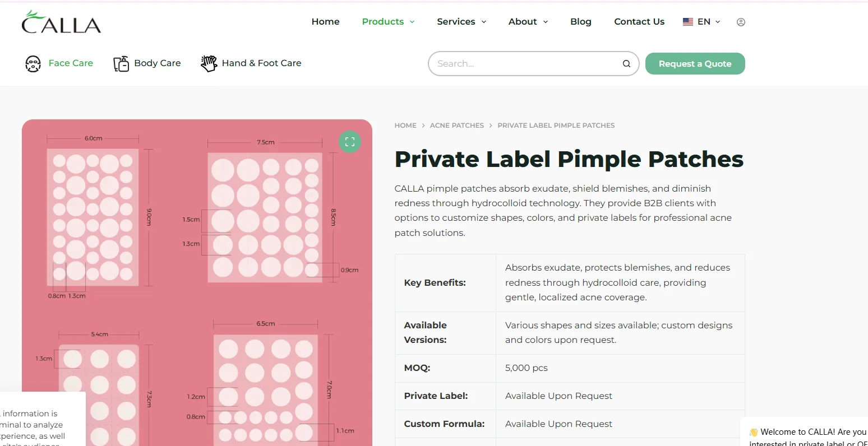Select Contact Us from the menu
Image resolution: width=868 pixels, height=446 pixels.
[639, 21]
